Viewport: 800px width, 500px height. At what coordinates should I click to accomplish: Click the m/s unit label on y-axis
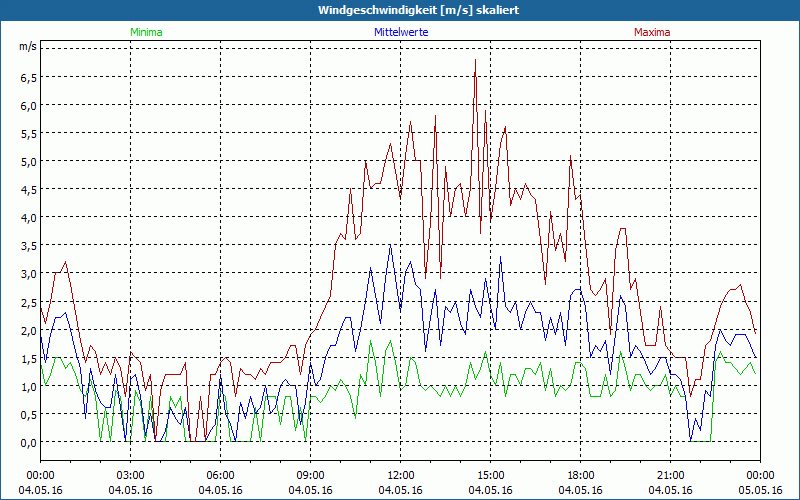point(28,47)
